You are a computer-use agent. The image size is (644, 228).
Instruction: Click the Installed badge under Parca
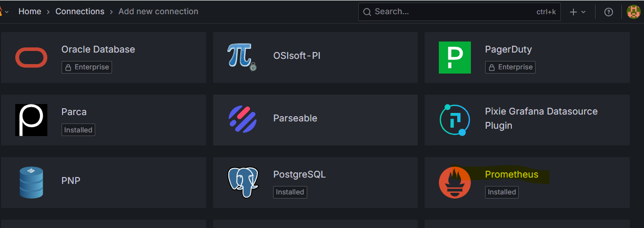78,130
